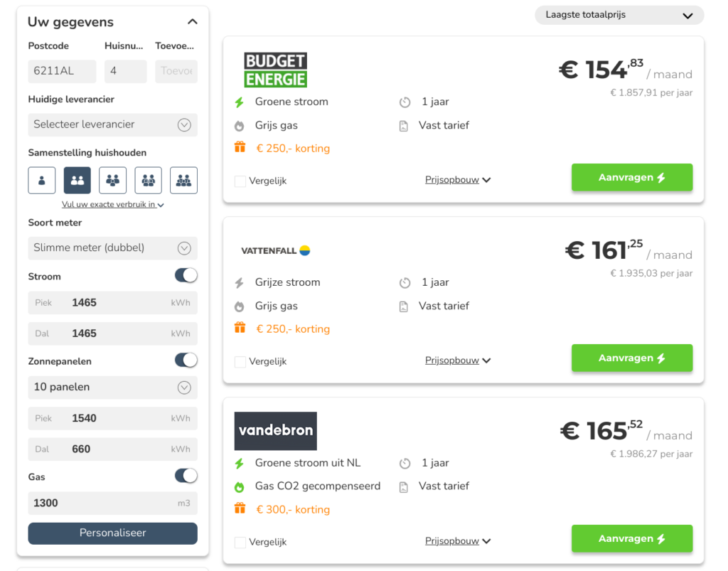Click the Vattenfall logo

[275, 250]
